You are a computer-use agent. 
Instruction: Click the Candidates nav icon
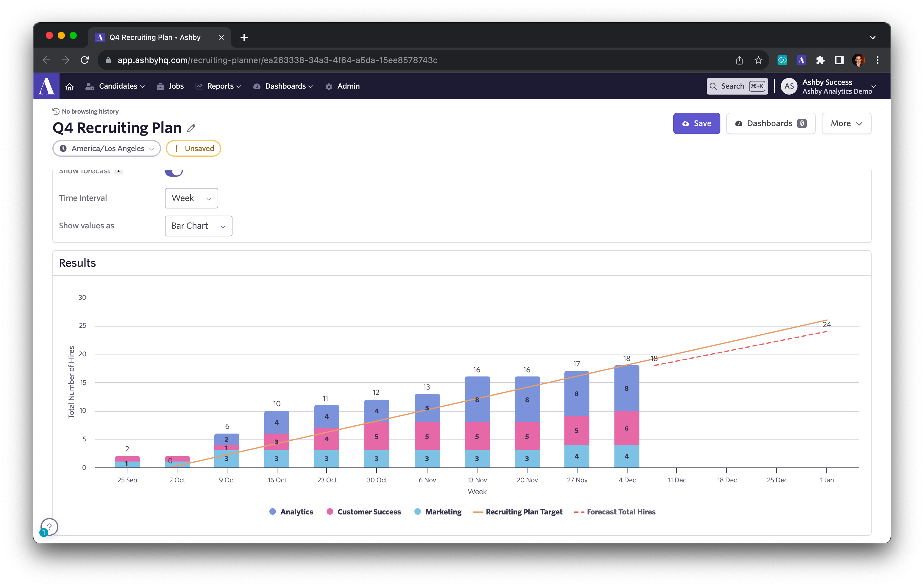[90, 86]
